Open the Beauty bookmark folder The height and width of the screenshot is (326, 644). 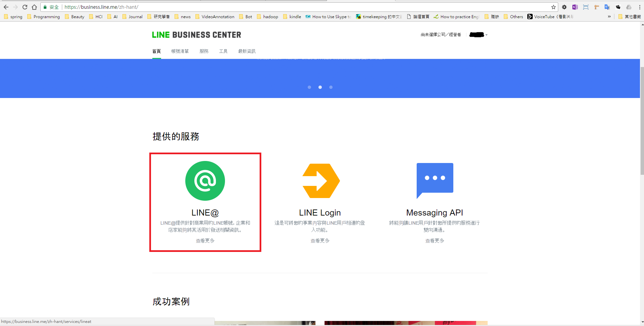(75, 17)
